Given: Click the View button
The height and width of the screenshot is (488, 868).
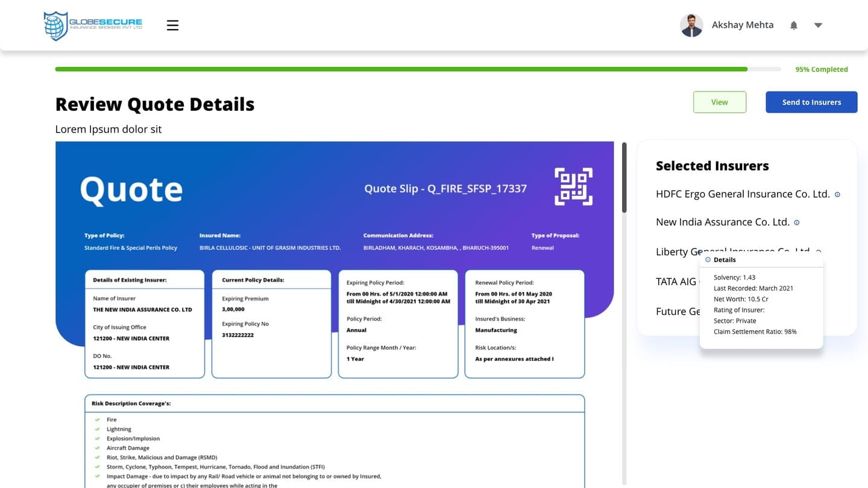Looking at the screenshot, I should [720, 102].
